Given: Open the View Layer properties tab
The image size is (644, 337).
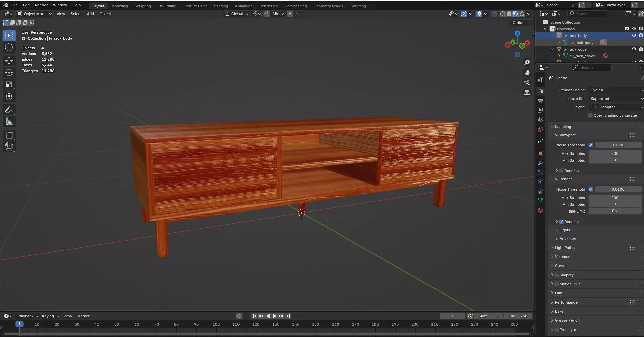Looking at the screenshot, I should [x=540, y=110].
